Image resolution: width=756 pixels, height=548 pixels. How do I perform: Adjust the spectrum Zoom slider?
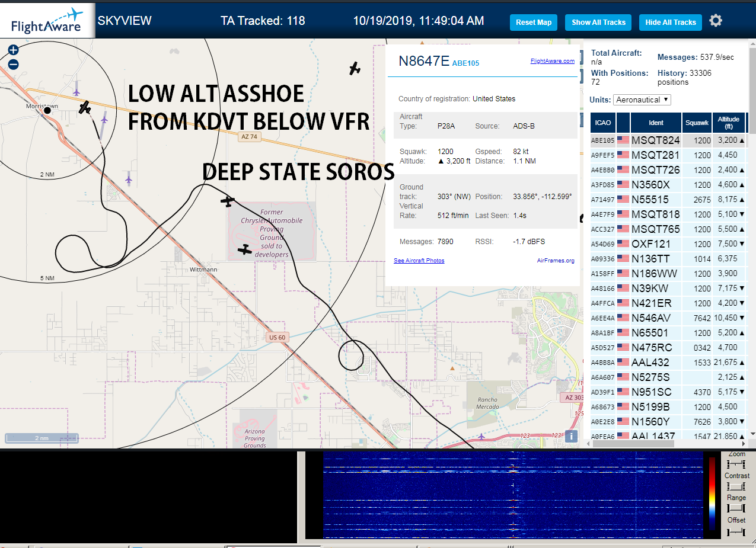point(736,463)
